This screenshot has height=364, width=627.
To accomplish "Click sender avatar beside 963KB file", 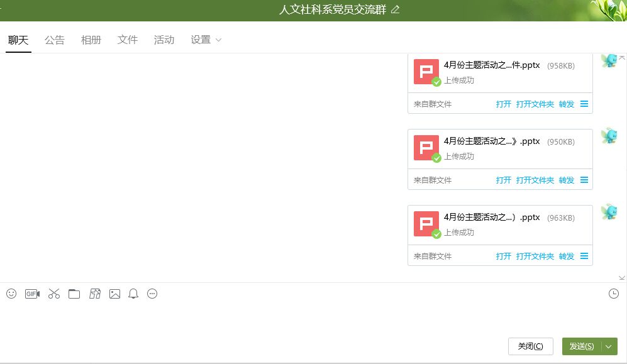I will (609, 212).
